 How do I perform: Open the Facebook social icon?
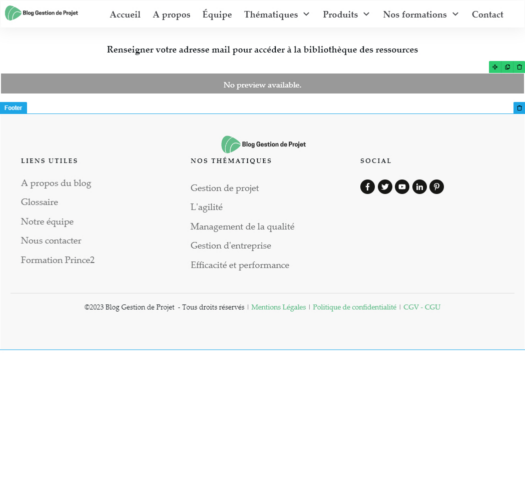(x=367, y=187)
